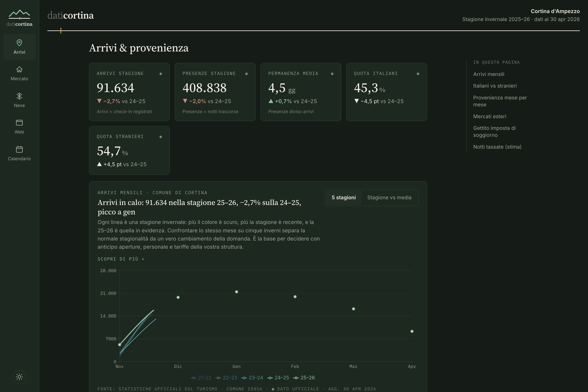Jump to Provenienza mese per mese
Viewport: 588px width, 392px height.
[500, 101]
